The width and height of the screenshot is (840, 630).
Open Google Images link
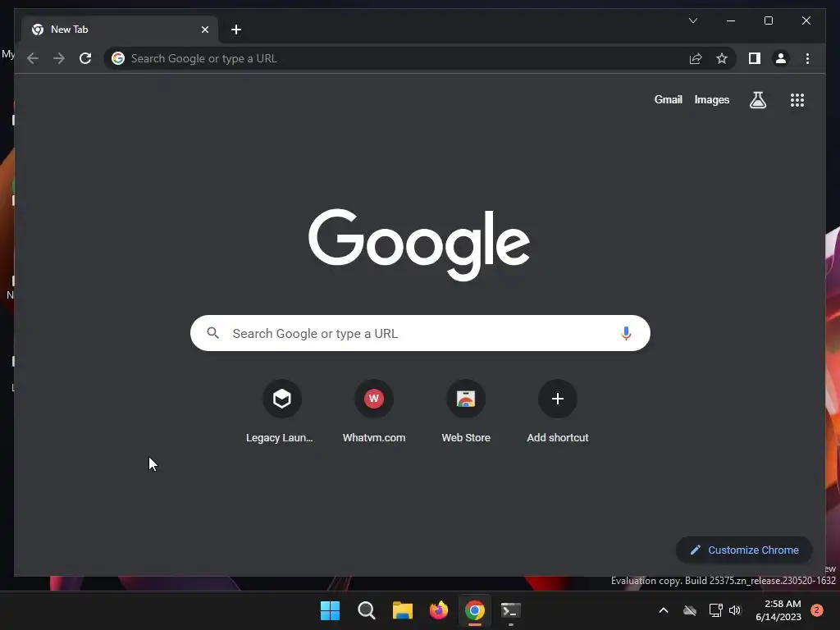[711, 99]
